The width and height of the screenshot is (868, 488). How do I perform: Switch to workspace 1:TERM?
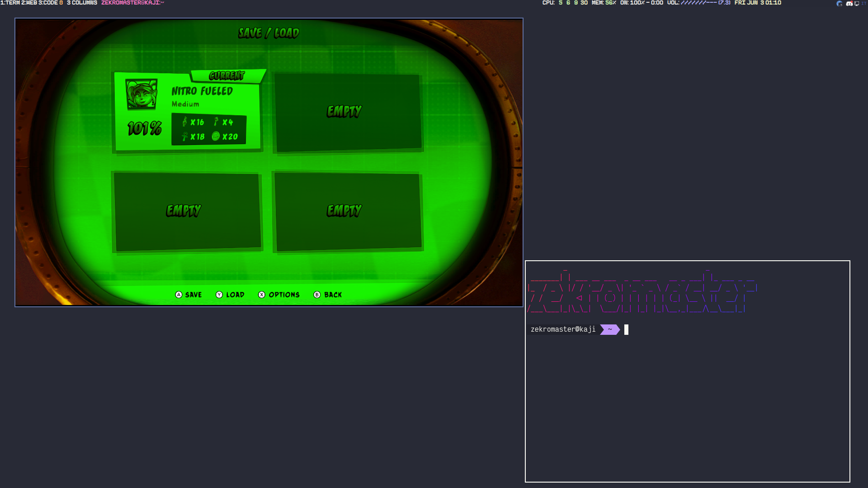[10, 3]
